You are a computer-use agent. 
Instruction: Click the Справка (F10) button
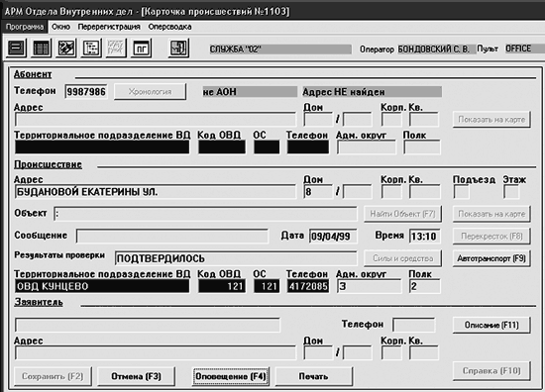click(x=491, y=371)
